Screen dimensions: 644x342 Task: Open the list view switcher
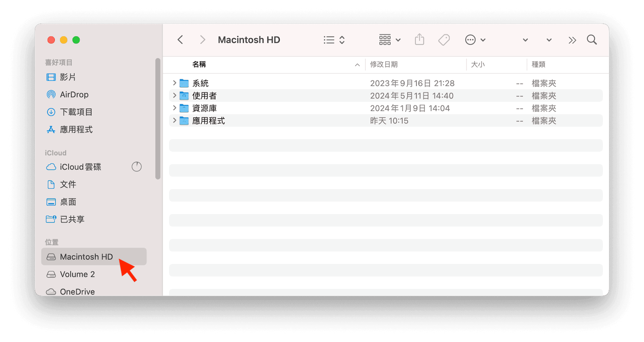[x=334, y=40]
